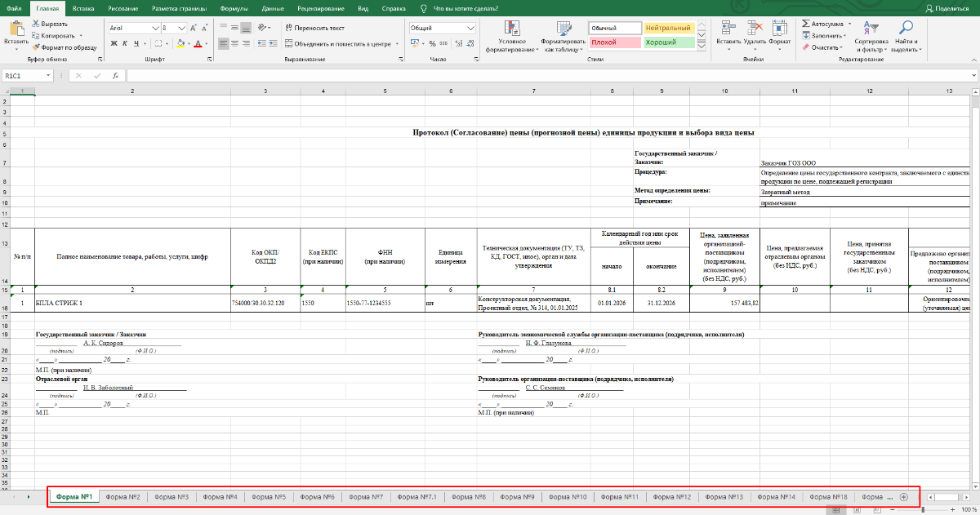Click the AutoSum (Автосумма) sigma icon
The width and height of the screenshot is (980, 515).
(807, 24)
